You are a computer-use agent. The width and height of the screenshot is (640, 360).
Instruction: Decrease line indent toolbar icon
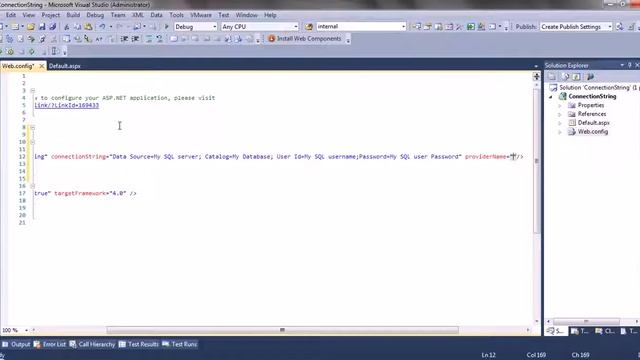coord(124,39)
